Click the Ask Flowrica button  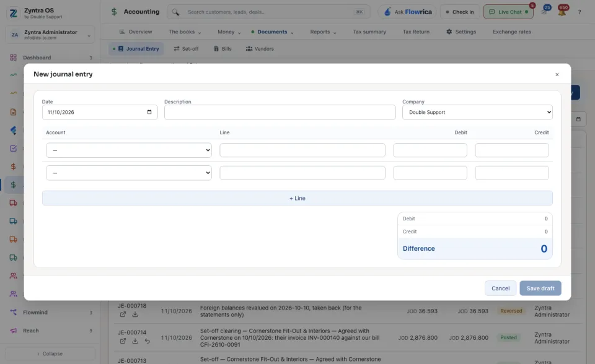pos(407,12)
